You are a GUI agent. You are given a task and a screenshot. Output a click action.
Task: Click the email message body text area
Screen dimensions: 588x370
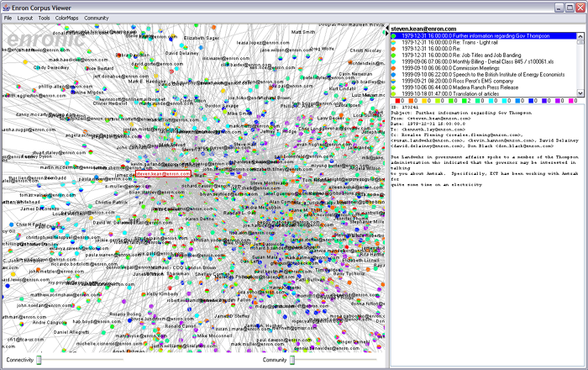pyautogui.click(x=487, y=237)
